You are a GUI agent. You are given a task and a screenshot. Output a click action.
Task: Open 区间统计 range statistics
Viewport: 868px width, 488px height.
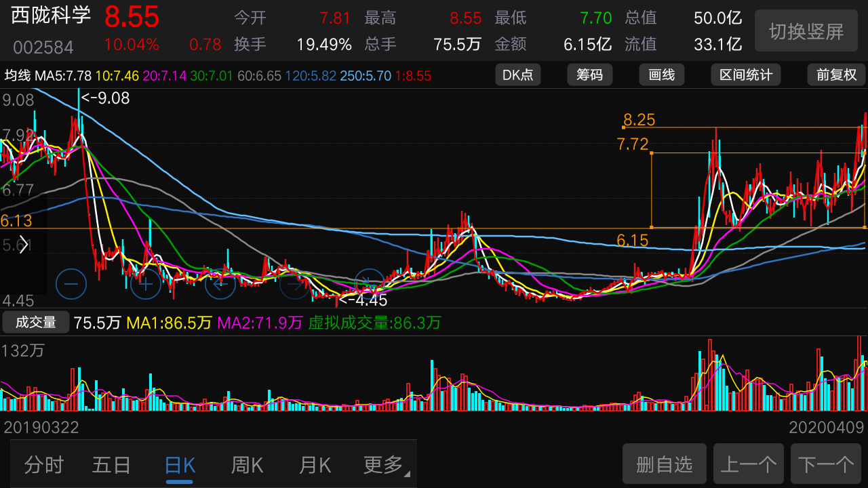coord(746,75)
